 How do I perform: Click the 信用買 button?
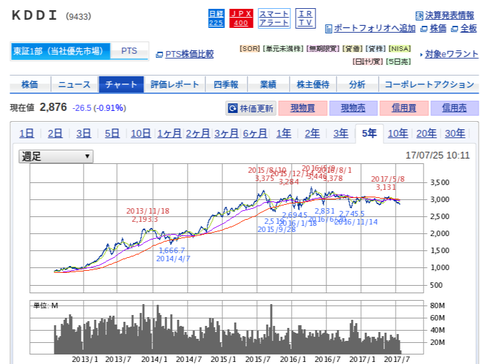404,108
